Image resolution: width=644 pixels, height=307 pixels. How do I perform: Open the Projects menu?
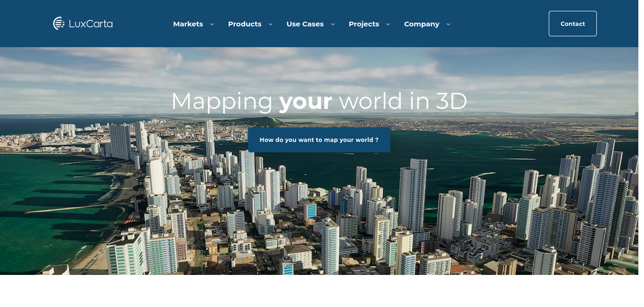[x=364, y=24]
